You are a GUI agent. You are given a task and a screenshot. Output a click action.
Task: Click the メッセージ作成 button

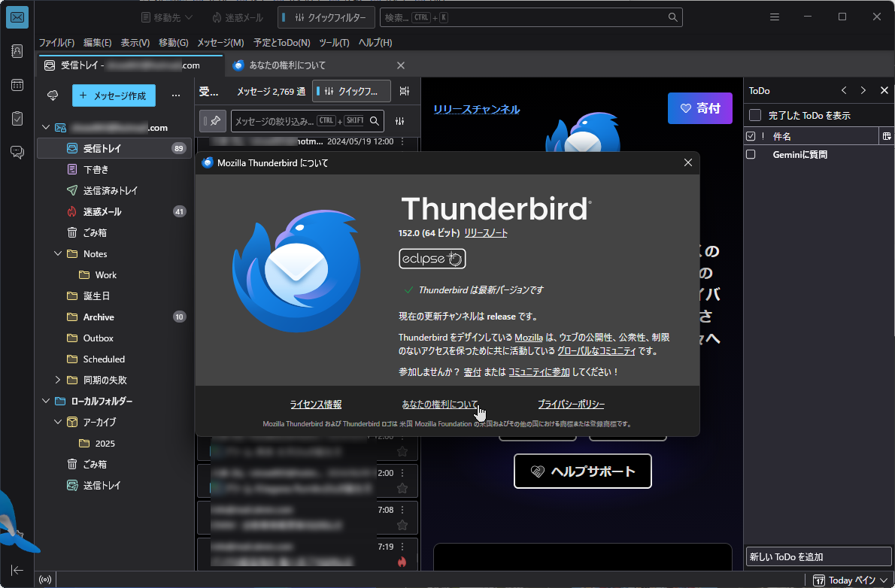tap(114, 95)
